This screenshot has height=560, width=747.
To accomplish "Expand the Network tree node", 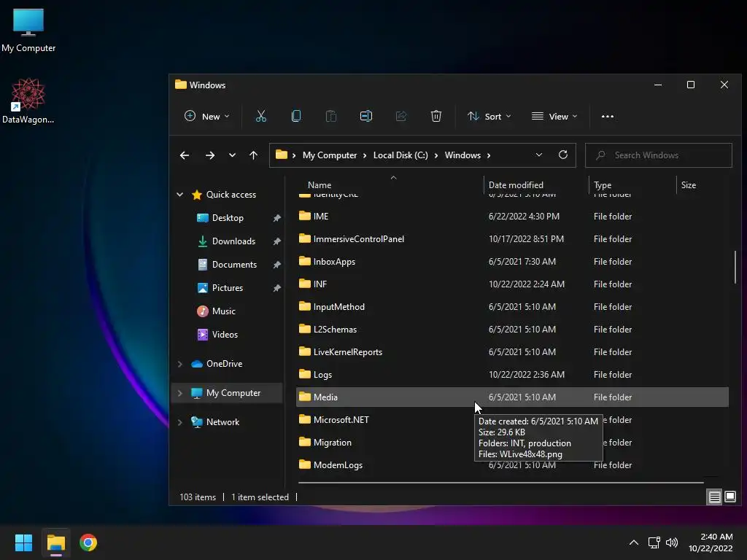I will [179, 422].
